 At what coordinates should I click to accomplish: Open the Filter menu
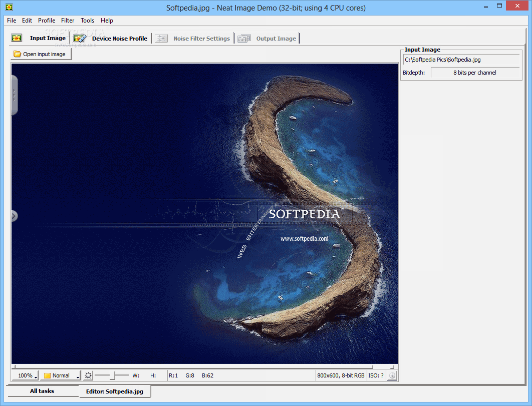[68, 21]
